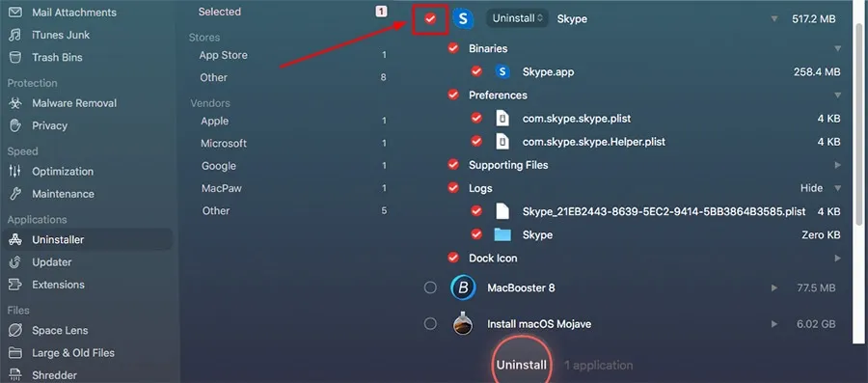Click the MacBooster 8 app icon
868x383 pixels.
click(x=463, y=287)
